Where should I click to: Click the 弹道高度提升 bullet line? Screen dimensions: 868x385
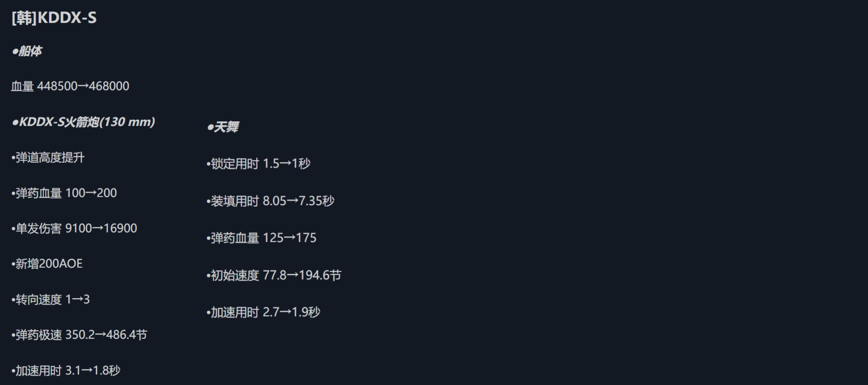point(48,158)
